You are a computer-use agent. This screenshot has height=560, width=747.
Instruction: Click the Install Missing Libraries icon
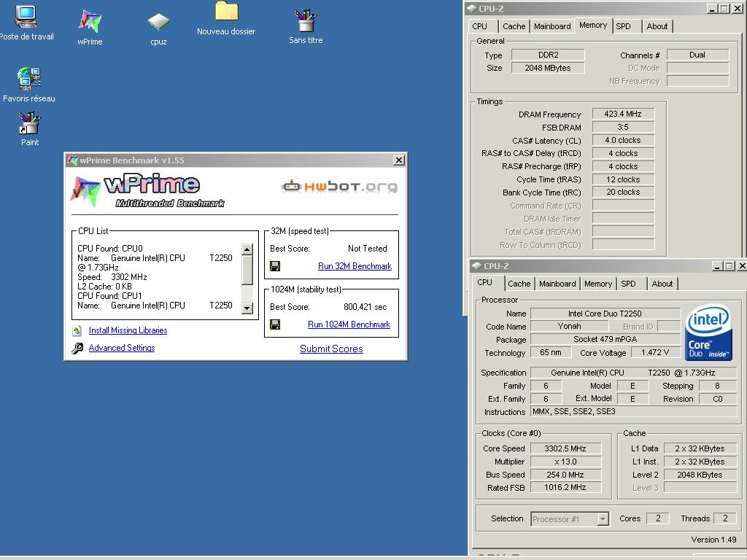[x=77, y=330]
